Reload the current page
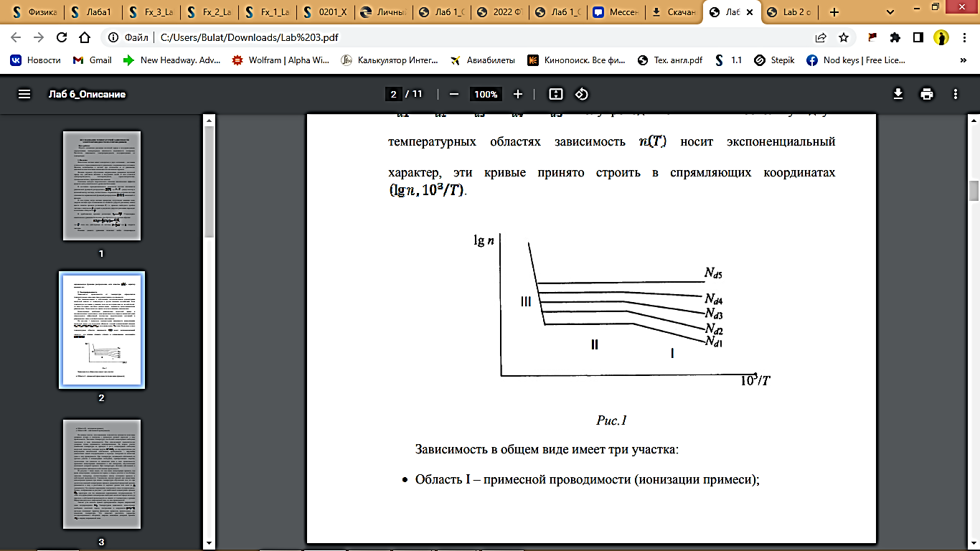The image size is (980, 551). click(x=61, y=37)
